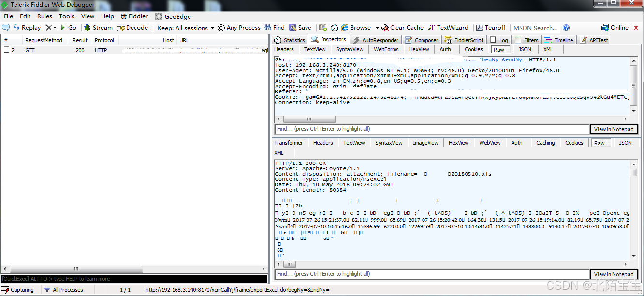Switch to the APITest tab
Screen dimensions: 644x296
click(594, 40)
